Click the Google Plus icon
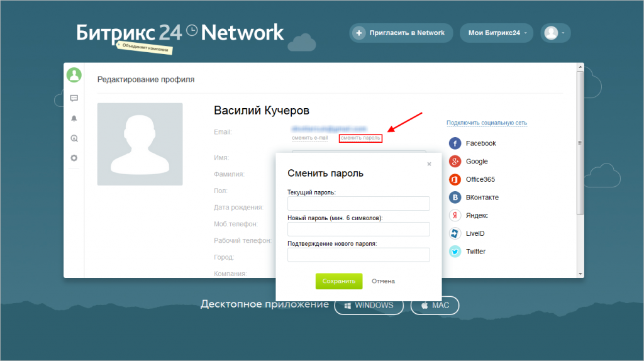644x361 pixels. [455, 162]
